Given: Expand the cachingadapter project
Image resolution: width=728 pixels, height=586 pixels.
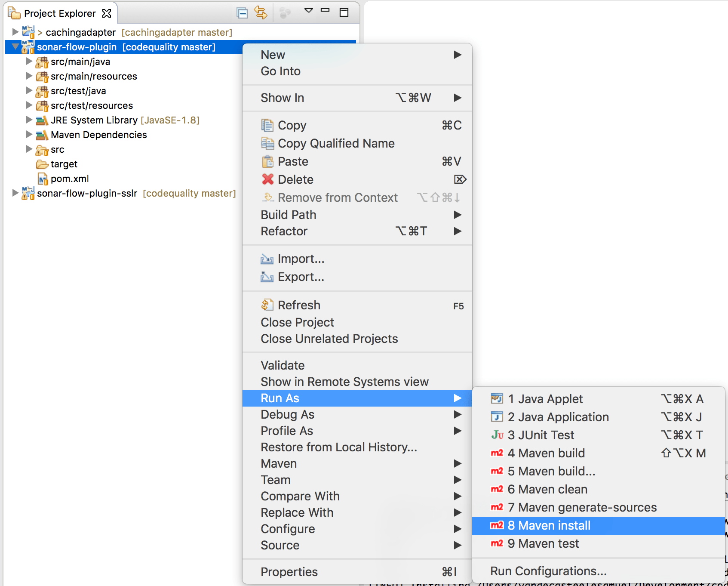Looking at the screenshot, I should pos(15,32).
